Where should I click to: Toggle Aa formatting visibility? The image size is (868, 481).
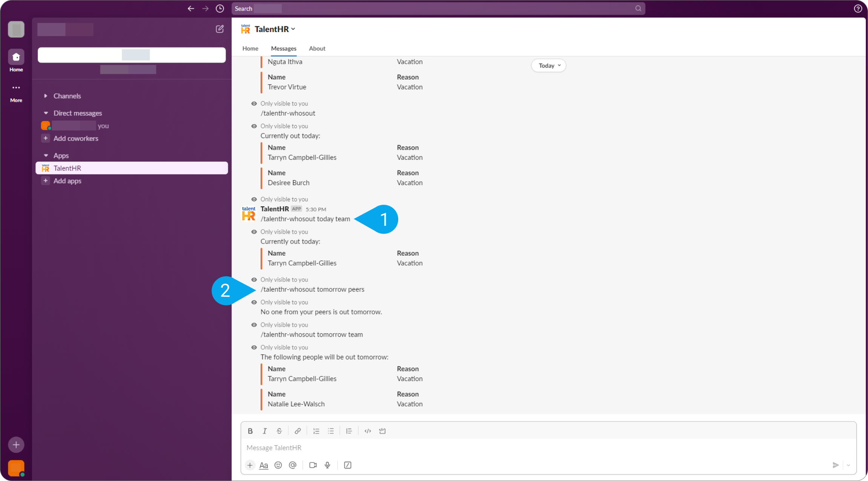click(264, 465)
